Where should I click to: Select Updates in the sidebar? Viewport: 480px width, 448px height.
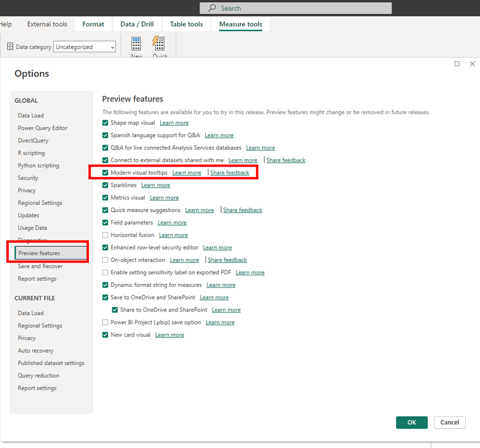pos(29,215)
